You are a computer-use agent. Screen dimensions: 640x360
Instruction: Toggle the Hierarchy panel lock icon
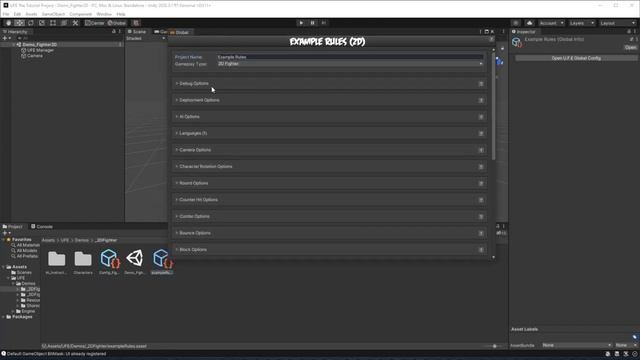point(114,31)
